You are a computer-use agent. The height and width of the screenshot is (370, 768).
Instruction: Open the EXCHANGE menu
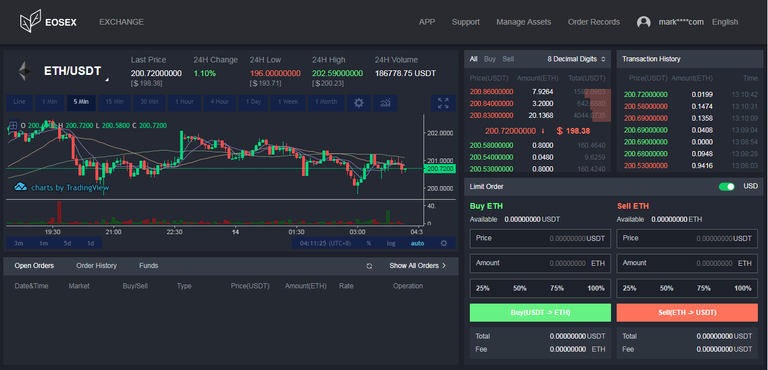121,22
